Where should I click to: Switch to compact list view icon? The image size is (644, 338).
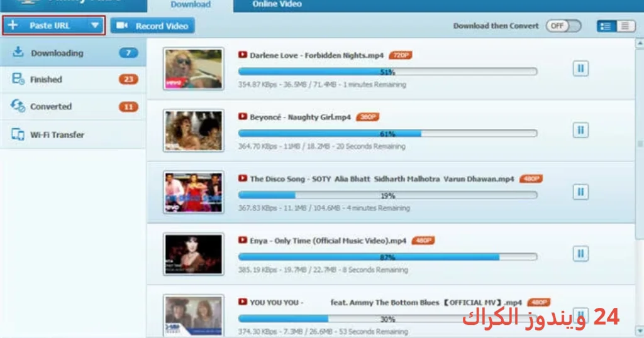pos(625,26)
